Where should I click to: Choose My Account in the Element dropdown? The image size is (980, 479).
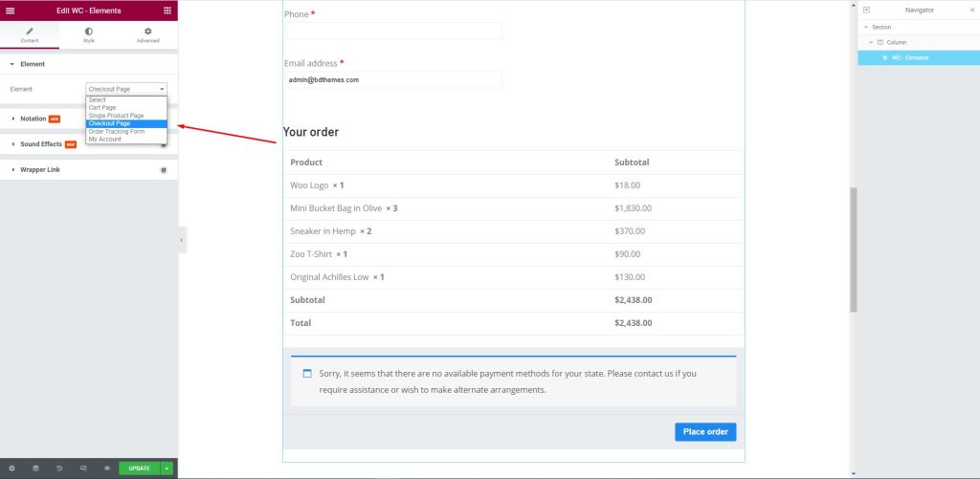[105, 139]
